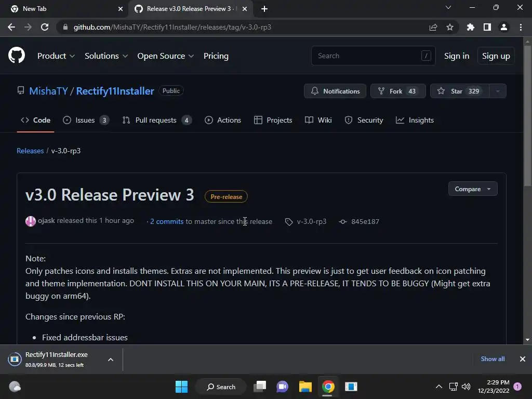
Task: Close the downloads bar
Action: (523, 359)
